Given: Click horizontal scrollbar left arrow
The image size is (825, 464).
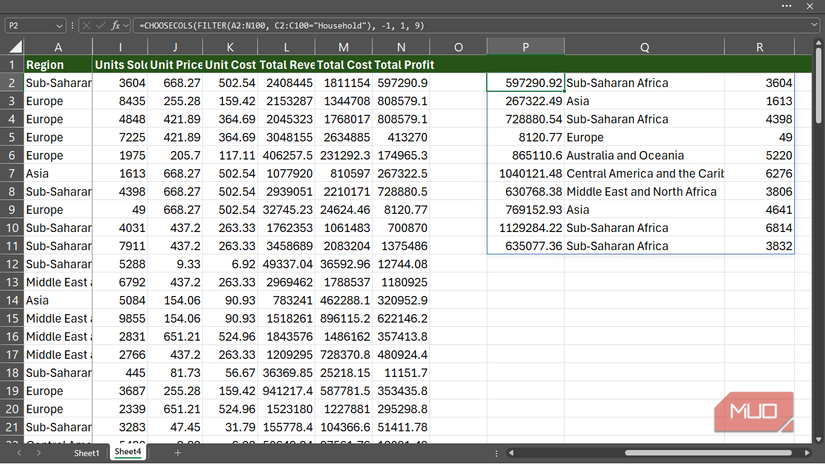Looking at the screenshot, I should 511,452.
